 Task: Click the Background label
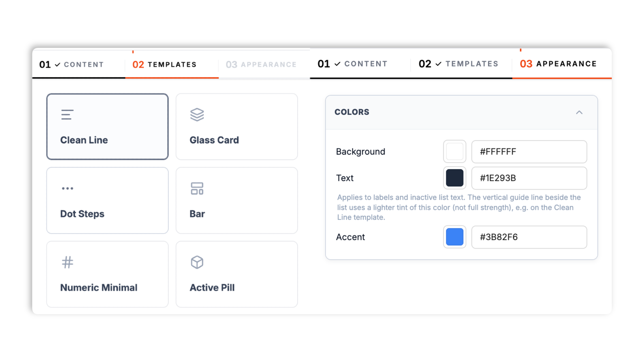pyautogui.click(x=360, y=152)
